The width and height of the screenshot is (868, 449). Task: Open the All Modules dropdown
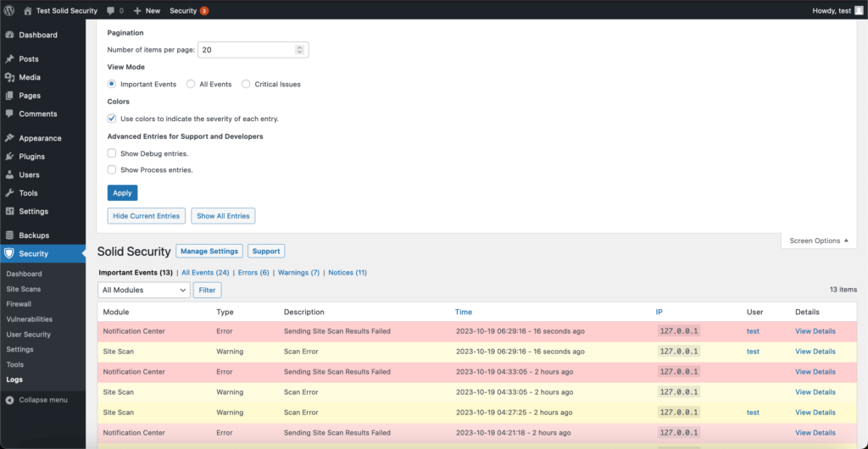143,290
